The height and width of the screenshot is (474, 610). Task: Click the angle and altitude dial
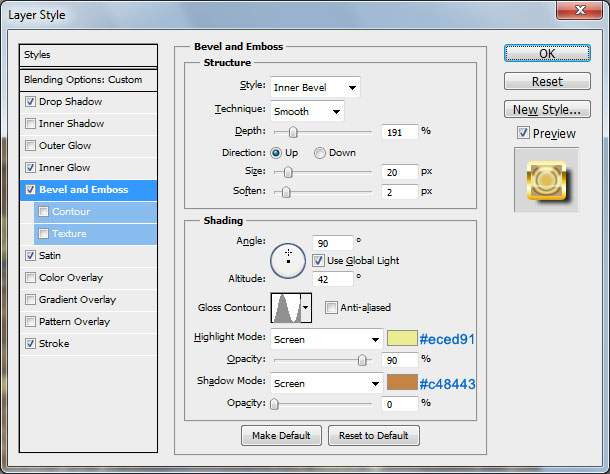(x=288, y=261)
